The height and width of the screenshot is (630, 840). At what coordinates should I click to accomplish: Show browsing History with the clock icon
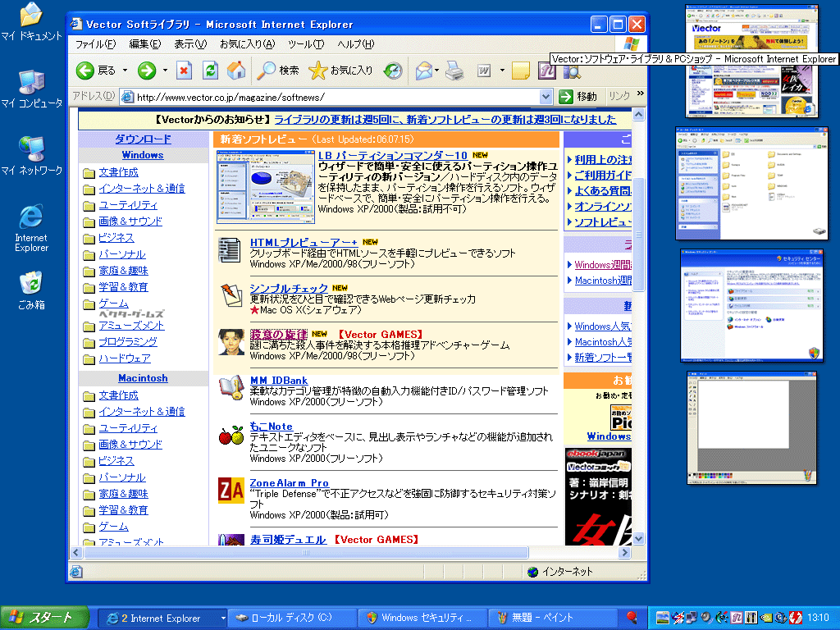(x=393, y=71)
